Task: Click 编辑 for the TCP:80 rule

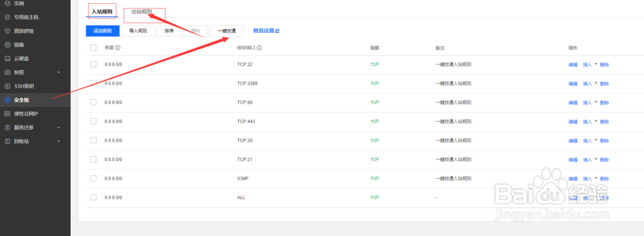Action: tap(573, 102)
